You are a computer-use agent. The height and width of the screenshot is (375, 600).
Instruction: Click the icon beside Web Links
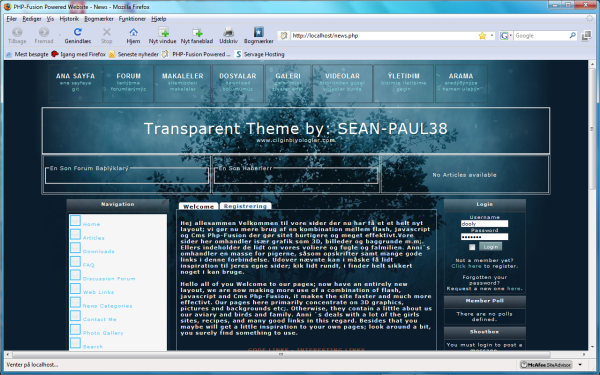pos(75,289)
